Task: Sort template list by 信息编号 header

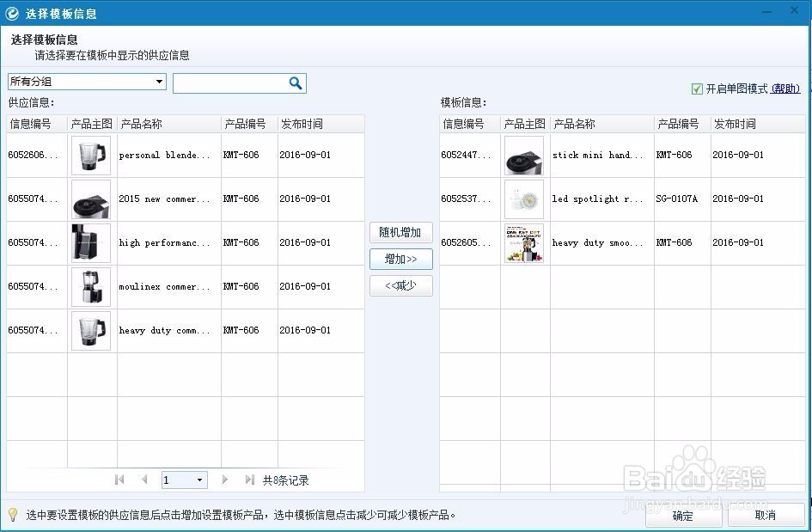Action: tap(470, 124)
